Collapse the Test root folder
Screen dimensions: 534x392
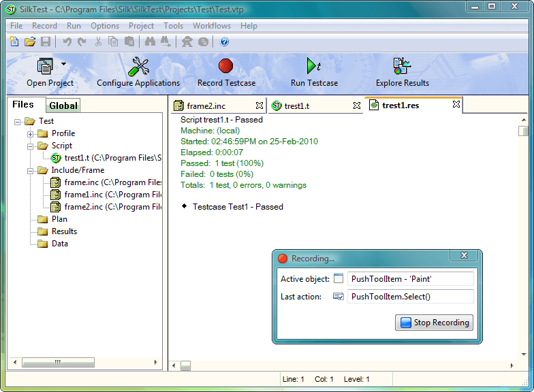(x=17, y=121)
